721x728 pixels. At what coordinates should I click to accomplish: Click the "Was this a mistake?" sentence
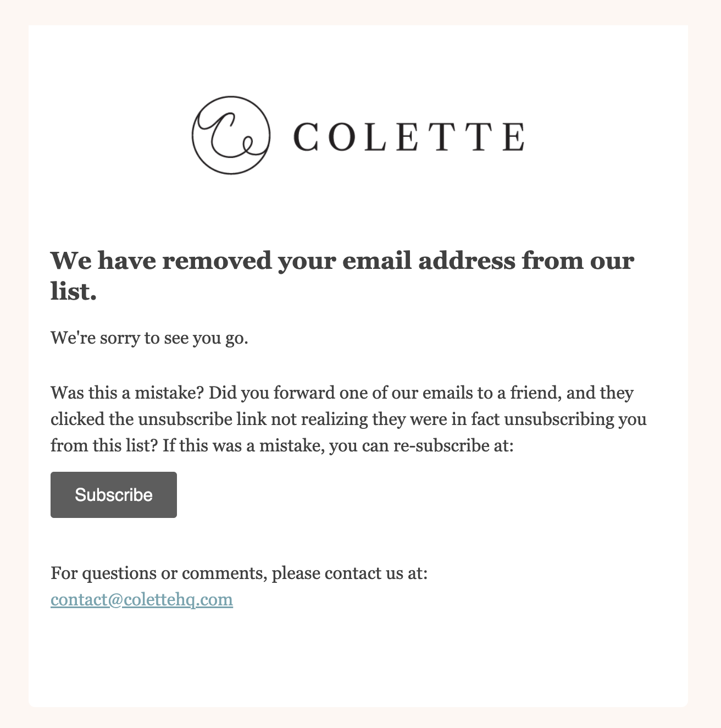click(x=127, y=393)
